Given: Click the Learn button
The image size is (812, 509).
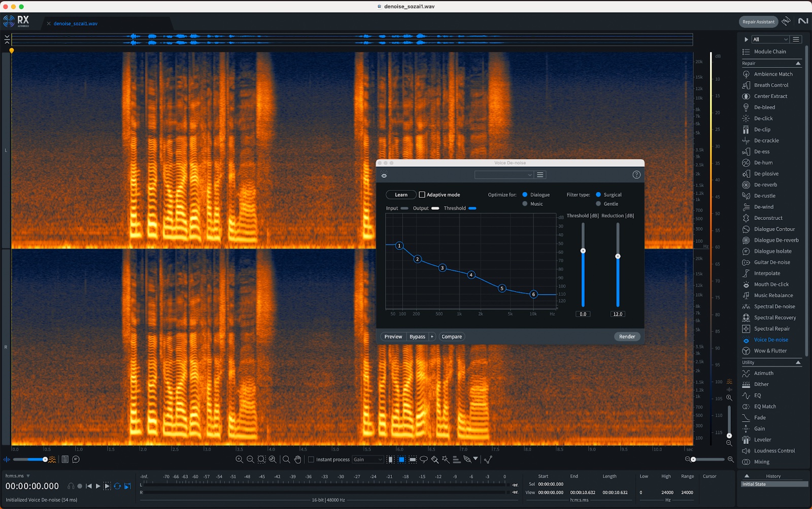Looking at the screenshot, I should coord(401,195).
